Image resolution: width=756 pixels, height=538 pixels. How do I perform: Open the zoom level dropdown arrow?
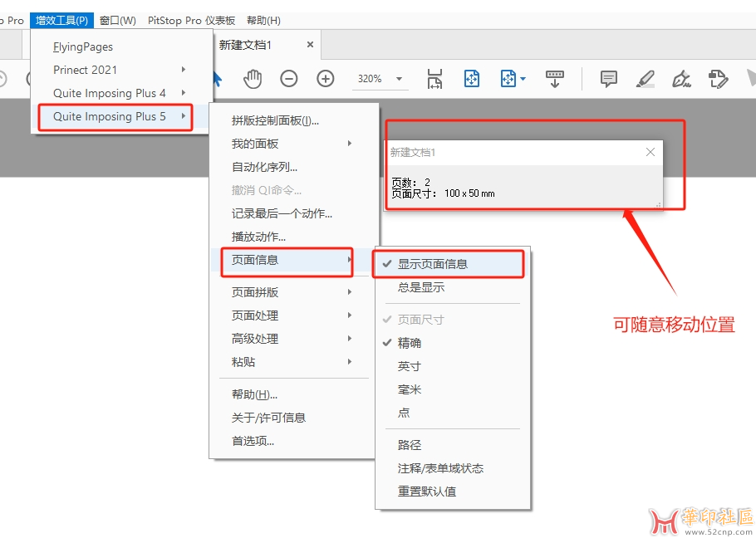click(x=400, y=79)
